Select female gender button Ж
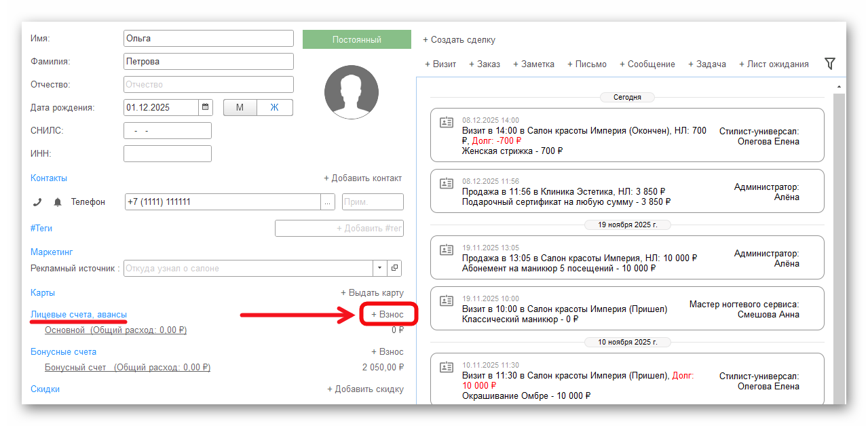Image resolution: width=868 pixels, height=426 pixels. [274, 107]
